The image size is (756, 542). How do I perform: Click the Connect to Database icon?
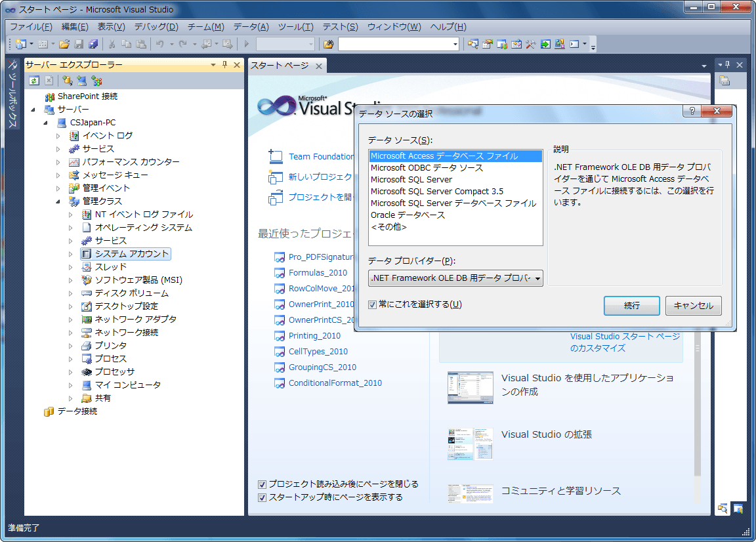point(68,81)
